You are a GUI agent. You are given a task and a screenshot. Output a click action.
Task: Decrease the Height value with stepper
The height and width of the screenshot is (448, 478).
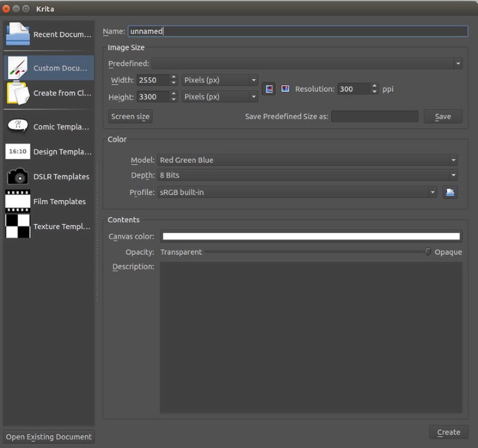[174, 99]
